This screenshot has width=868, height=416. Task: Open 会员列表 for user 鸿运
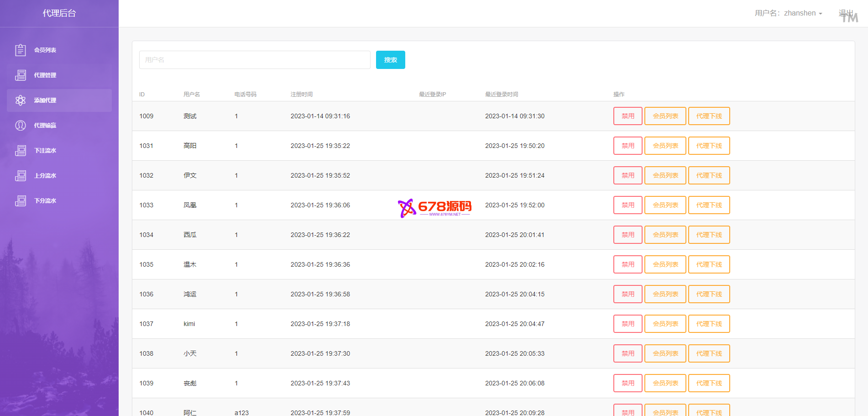tap(665, 294)
